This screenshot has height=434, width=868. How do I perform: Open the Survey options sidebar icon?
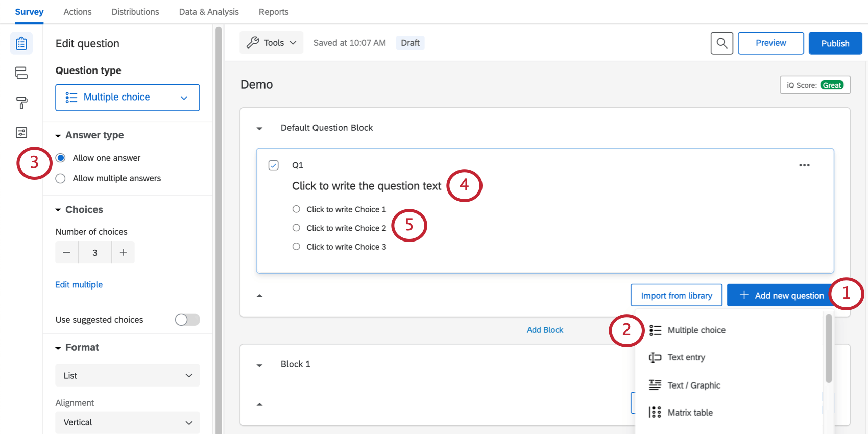pyautogui.click(x=21, y=133)
